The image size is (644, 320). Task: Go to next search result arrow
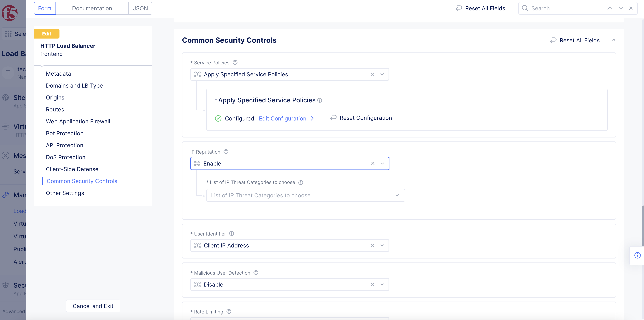point(621,8)
